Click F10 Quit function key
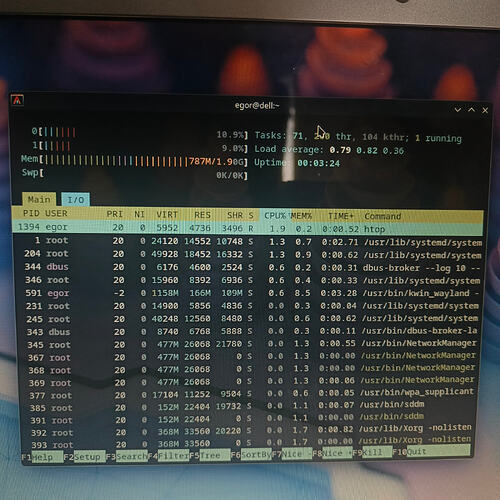This screenshot has height=500, width=500. coord(431,451)
